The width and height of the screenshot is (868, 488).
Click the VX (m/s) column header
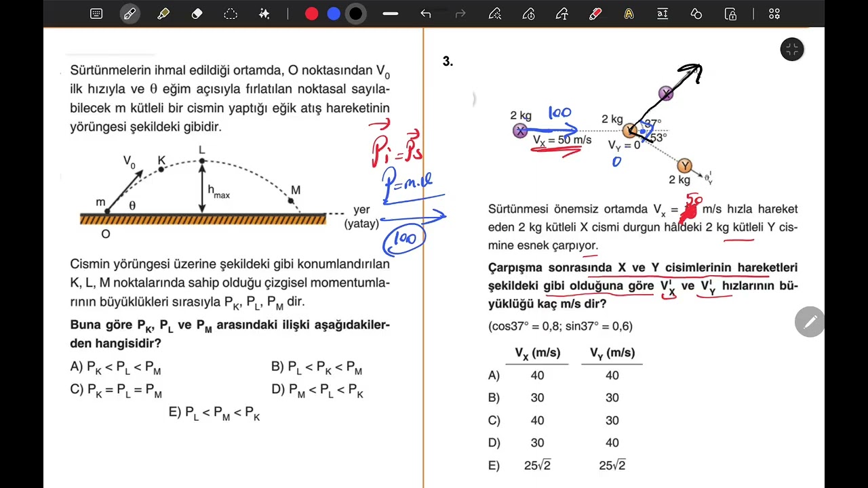click(537, 353)
